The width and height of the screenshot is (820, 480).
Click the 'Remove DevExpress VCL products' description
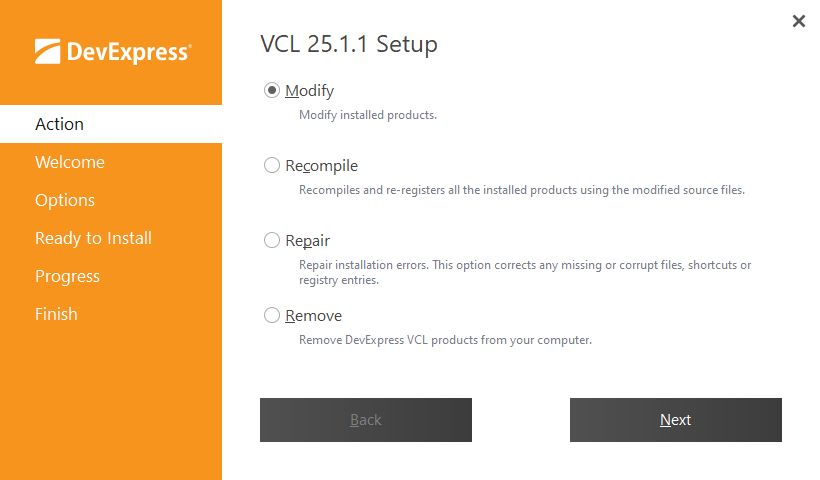(445, 340)
